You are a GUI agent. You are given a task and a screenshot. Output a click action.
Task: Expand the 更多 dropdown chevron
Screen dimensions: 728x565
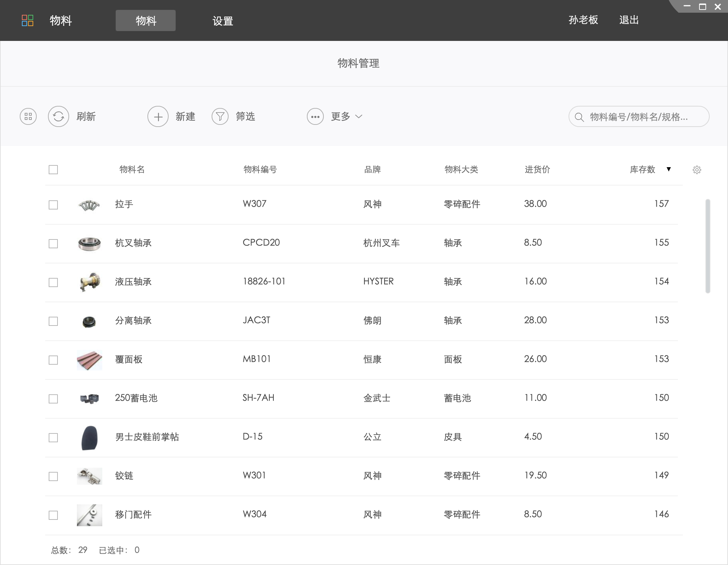pyautogui.click(x=359, y=116)
